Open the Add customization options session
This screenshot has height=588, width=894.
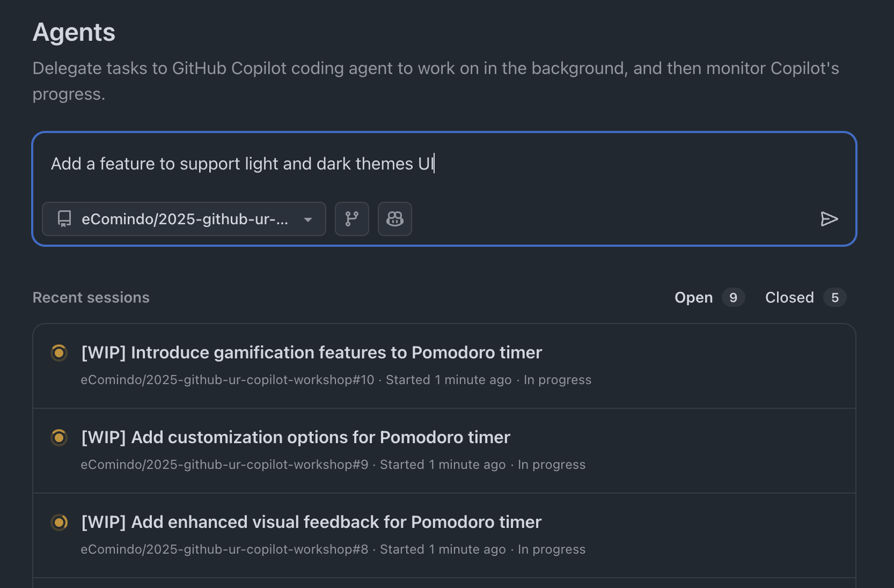pyautogui.click(x=296, y=437)
